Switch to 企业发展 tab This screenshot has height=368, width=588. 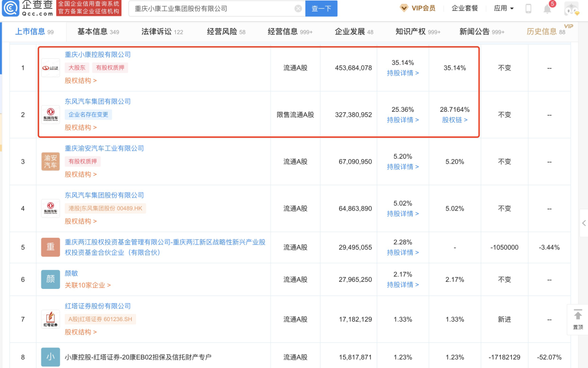click(x=354, y=32)
